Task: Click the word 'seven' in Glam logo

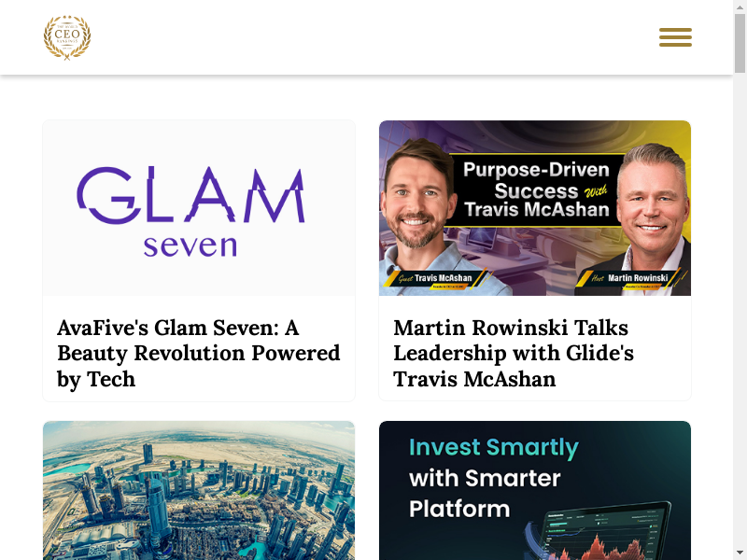Action: click(190, 245)
